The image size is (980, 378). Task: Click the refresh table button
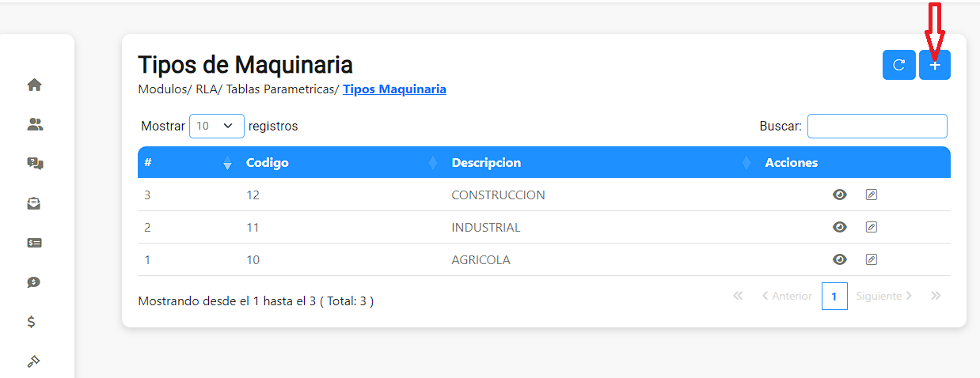tap(898, 65)
